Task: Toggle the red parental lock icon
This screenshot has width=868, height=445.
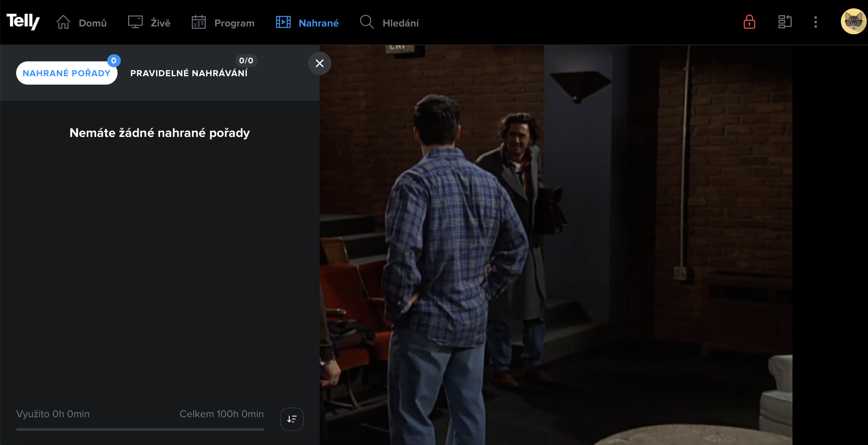Action: tap(749, 22)
